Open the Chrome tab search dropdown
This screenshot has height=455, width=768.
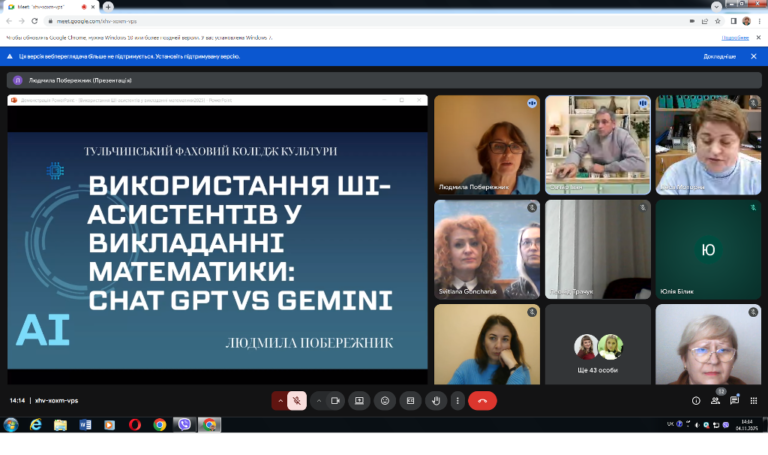click(716, 6)
